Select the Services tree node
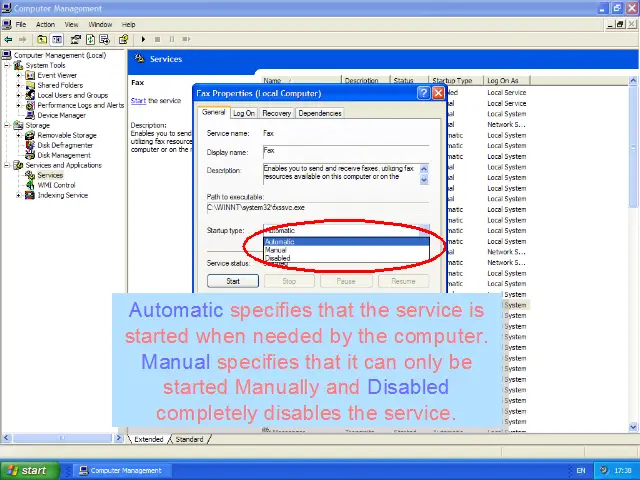 [x=50, y=175]
